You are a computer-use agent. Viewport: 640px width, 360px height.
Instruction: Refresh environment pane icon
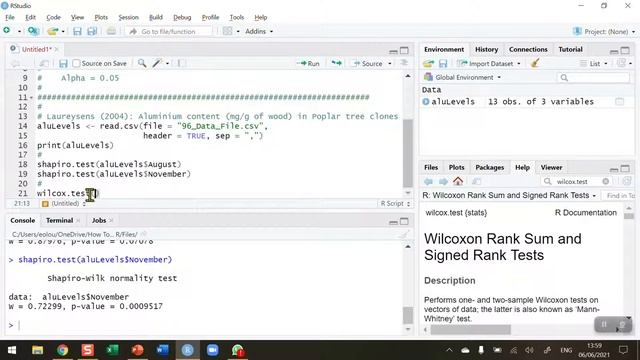pyautogui.click(x=621, y=63)
